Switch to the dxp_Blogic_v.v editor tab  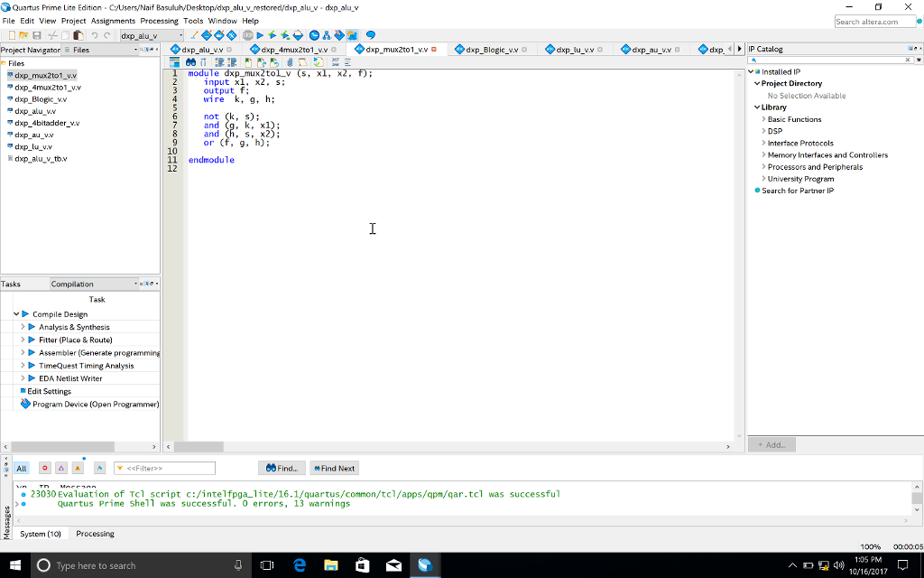click(x=492, y=50)
